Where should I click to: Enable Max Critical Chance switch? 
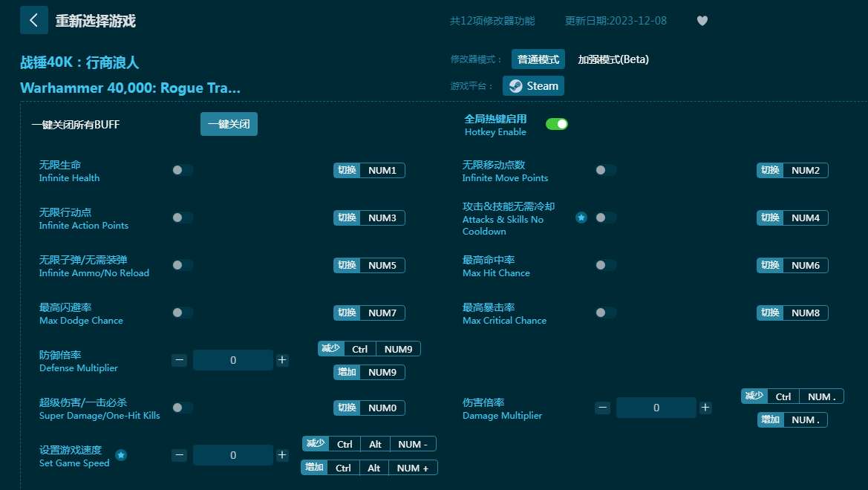click(606, 313)
